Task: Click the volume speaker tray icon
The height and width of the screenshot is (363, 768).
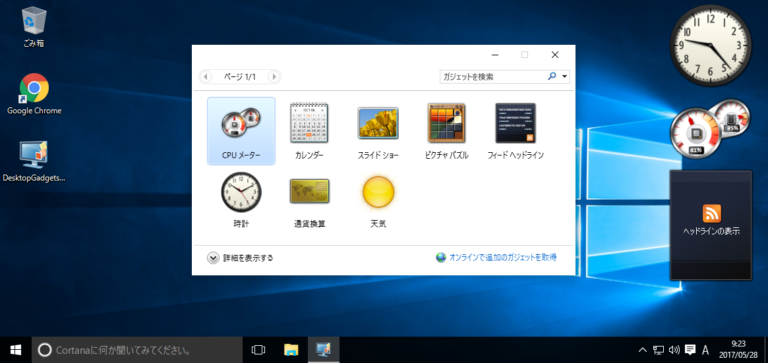Action: coord(674,350)
